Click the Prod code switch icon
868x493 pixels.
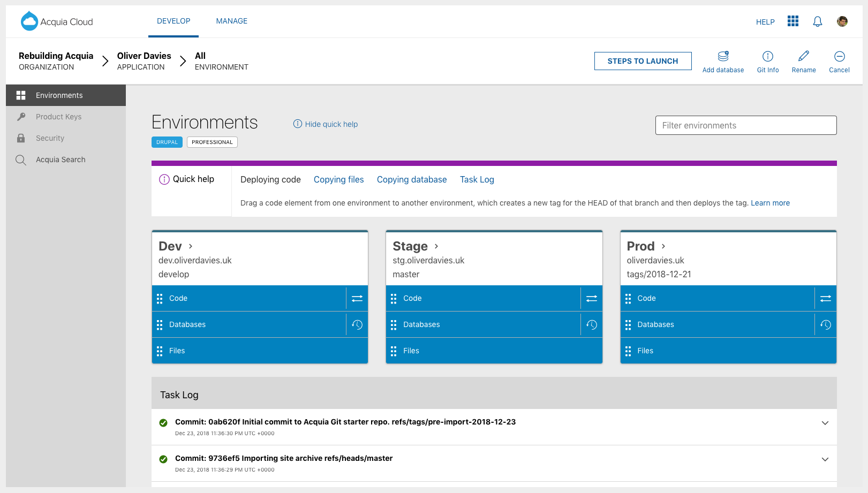pos(825,299)
